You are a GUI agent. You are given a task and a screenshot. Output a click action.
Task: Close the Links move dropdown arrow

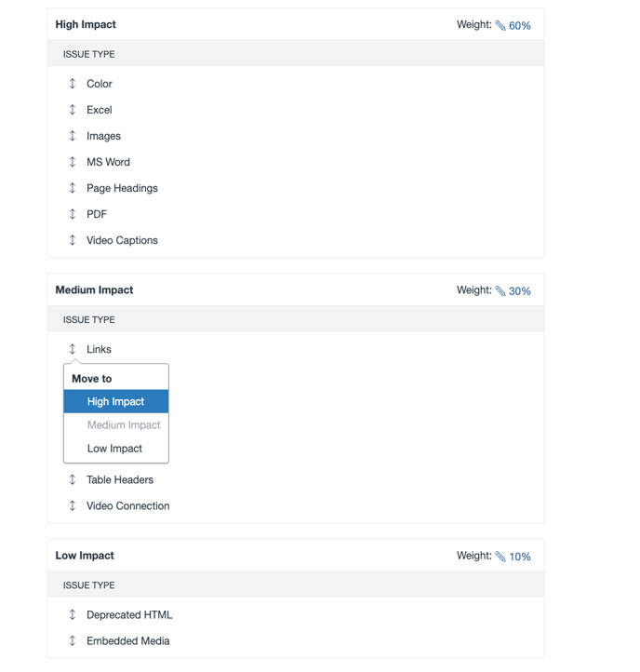(73, 350)
